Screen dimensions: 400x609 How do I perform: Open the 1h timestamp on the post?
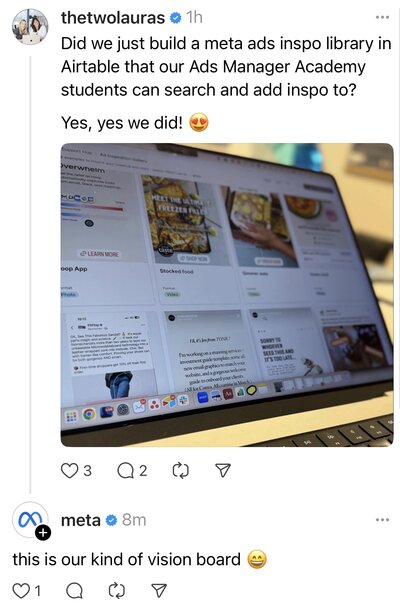click(x=194, y=17)
